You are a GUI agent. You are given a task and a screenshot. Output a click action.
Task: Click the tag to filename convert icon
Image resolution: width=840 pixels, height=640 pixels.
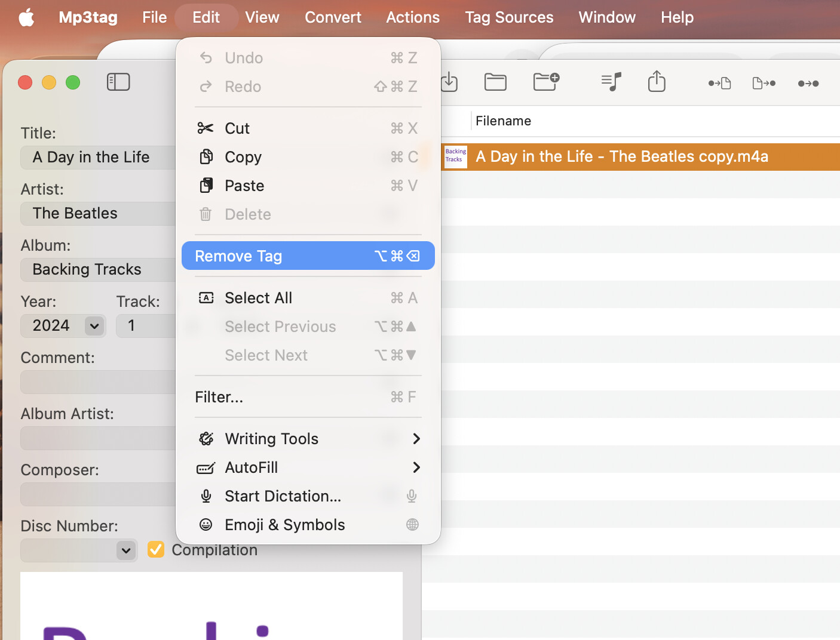pos(719,83)
